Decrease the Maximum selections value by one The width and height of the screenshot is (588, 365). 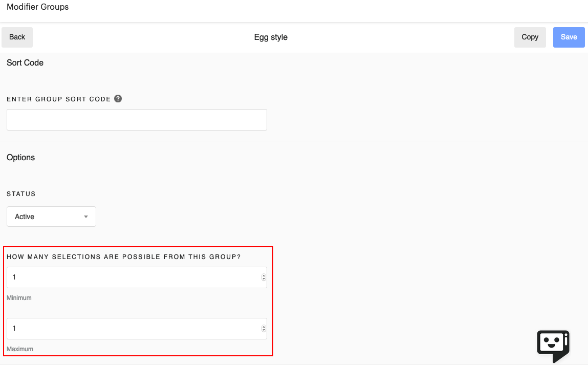pos(264,331)
